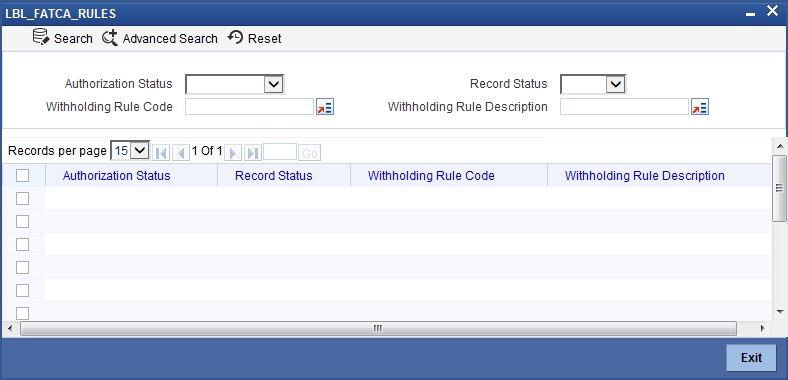Viewport: 788px width, 380px height.
Task: Go to previous page of records
Action: (x=180, y=152)
